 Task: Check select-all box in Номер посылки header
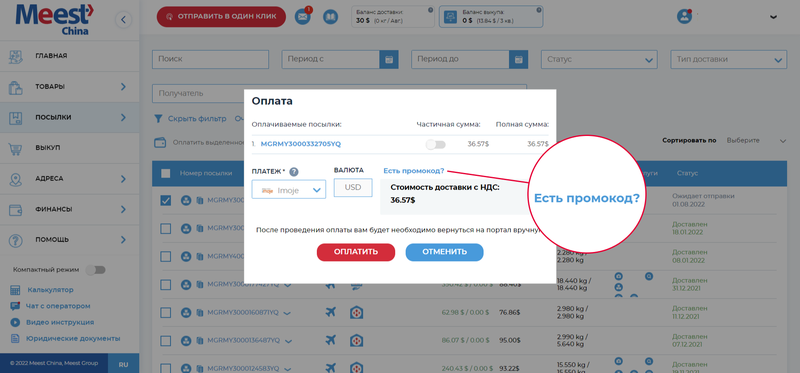coord(165,173)
